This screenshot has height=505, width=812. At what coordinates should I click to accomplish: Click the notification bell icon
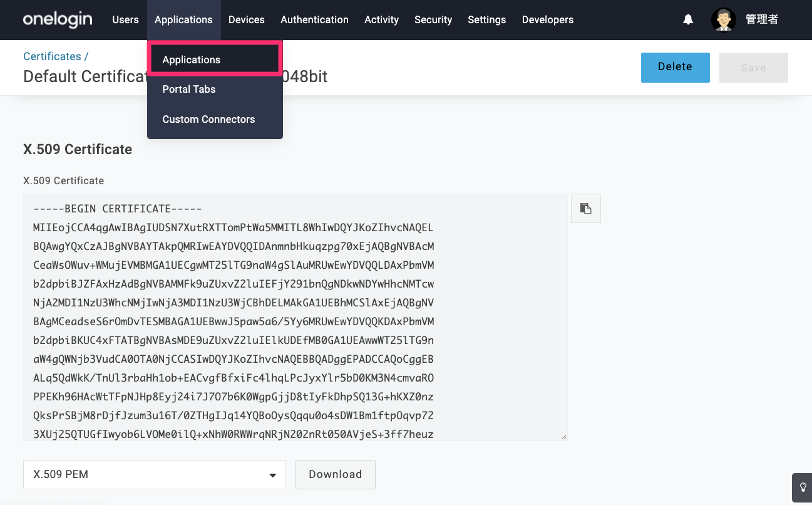688,19
